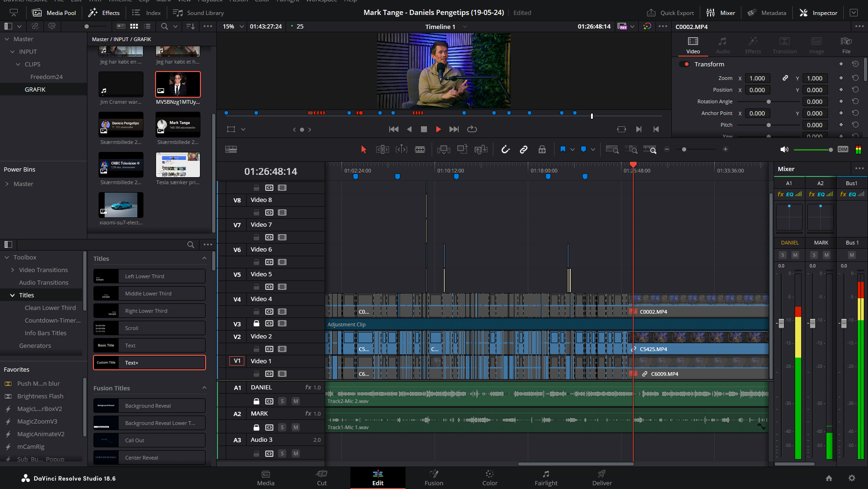Image resolution: width=868 pixels, height=489 pixels.
Task: Collapse the Titles effects section
Action: point(204,258)
